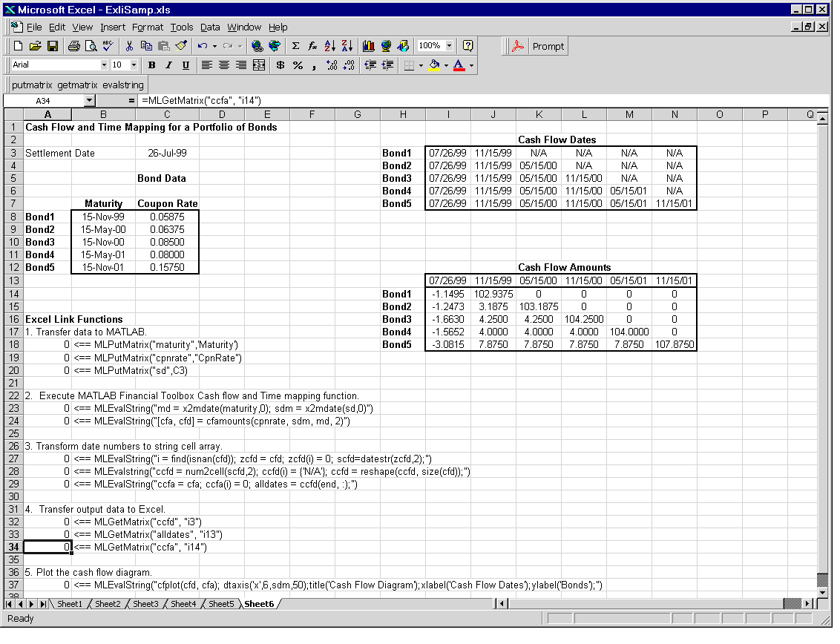Expand the zoom 100% dropdown

pyautogui.click(x=449, y=46)
